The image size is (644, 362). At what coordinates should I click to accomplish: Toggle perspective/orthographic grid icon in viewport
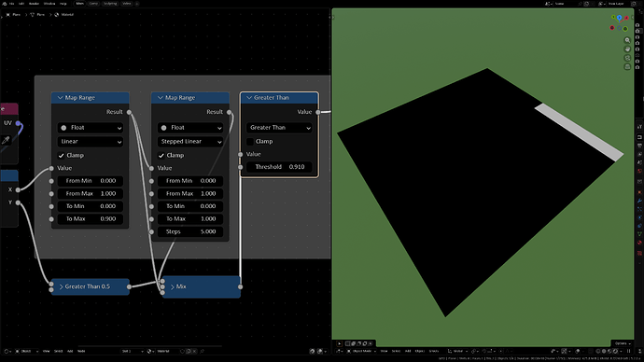coord(627,66)
